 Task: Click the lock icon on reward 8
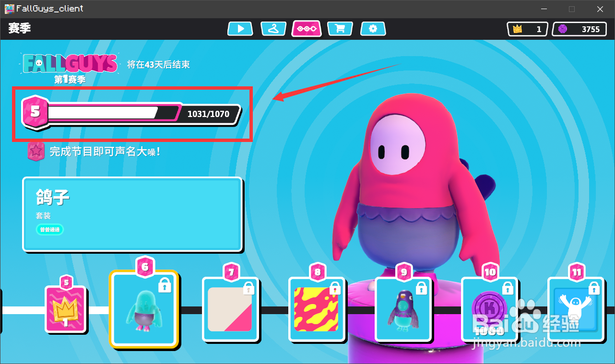[x=335, y=288]
